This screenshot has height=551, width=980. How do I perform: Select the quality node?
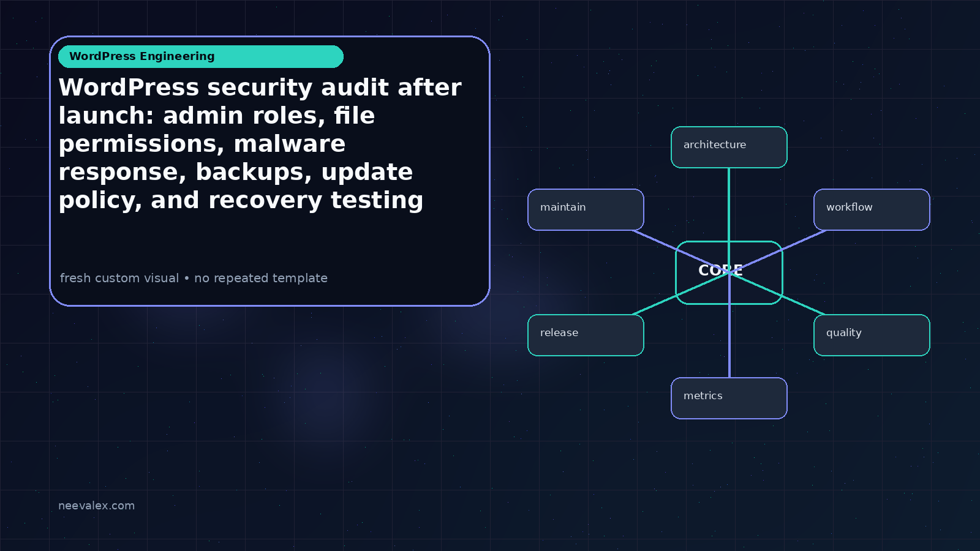point(872,335)
